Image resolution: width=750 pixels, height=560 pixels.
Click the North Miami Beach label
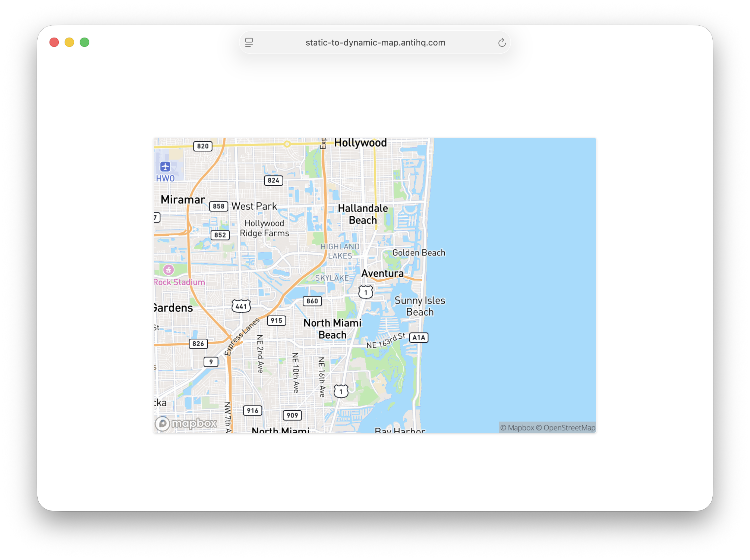point(332,328)
